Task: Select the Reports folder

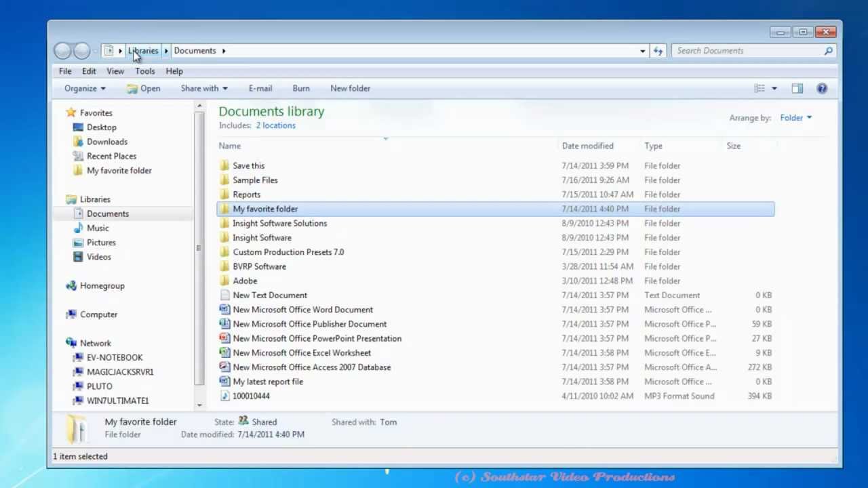Action: pos(246,195)
